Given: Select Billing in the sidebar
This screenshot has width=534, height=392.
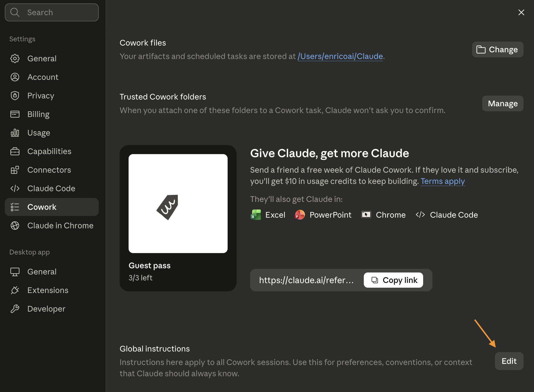Looking at the screenshot, I should click(52, 114).
